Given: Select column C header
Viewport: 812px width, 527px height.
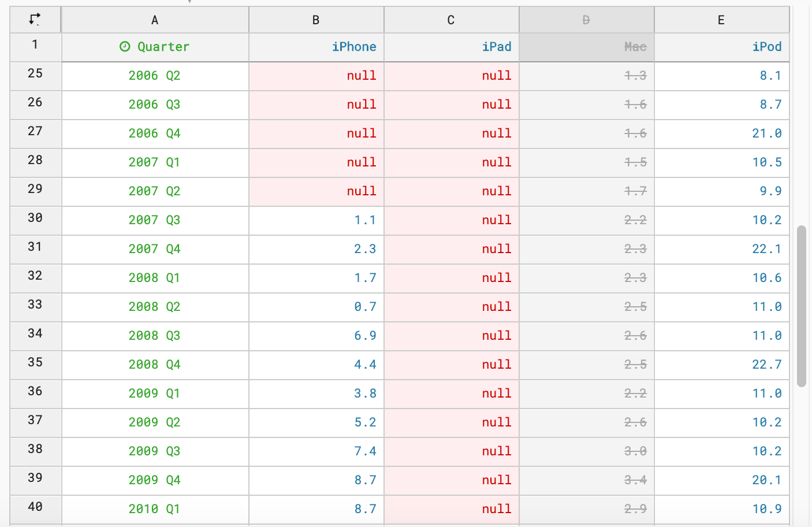Looking at the screenshot, I should coord(451,20).
